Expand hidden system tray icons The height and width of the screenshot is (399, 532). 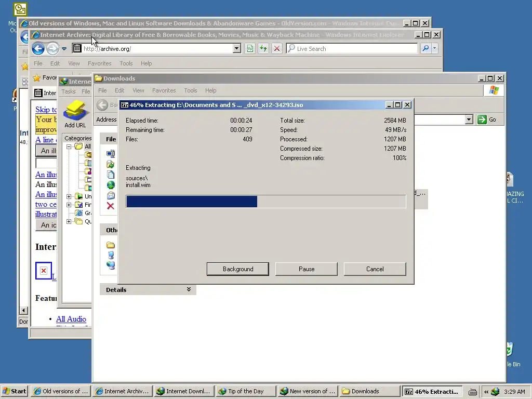[486, 392]
